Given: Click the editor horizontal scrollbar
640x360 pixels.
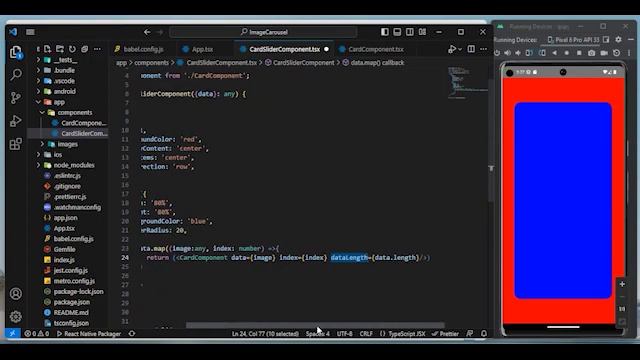Looking at the screenshot, I should [315, 325].
